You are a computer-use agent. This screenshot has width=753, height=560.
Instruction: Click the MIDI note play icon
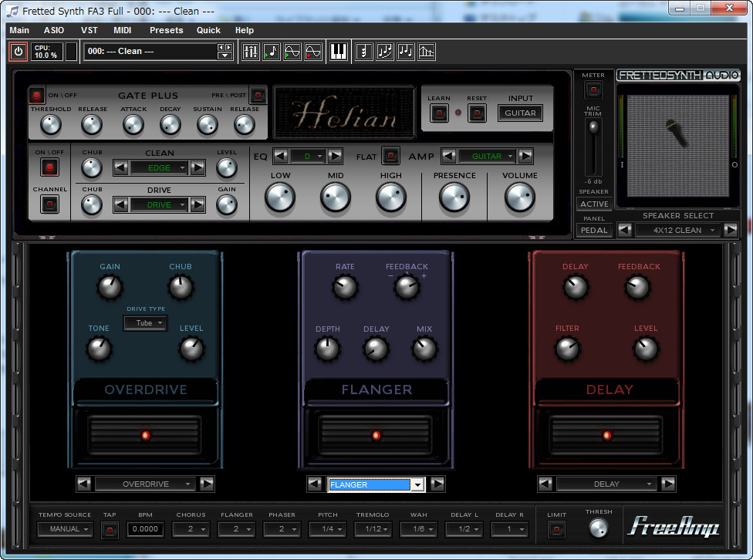pos(272,52)
